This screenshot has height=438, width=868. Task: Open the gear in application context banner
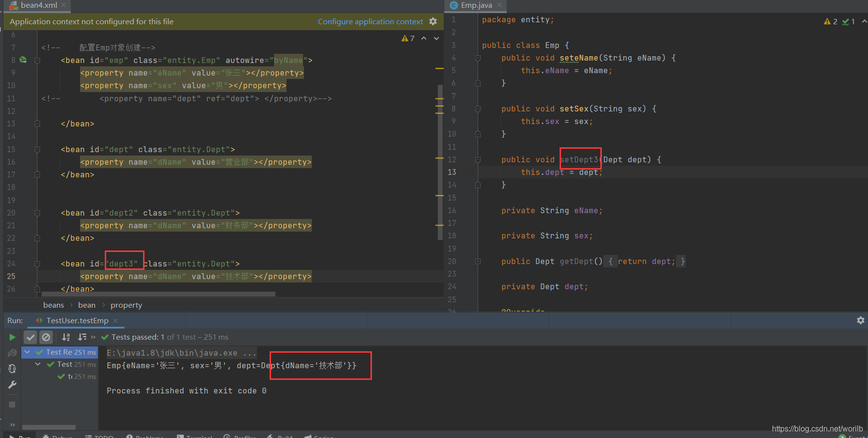(x=433, y=21)
